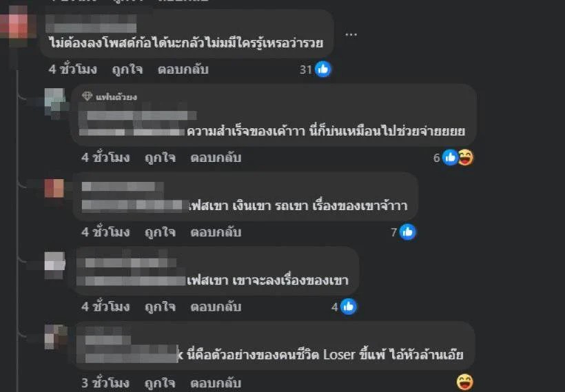Click ตอบกลับ under ความสำเร็จของเค้า reply
Screen dimensions: 565x392
(x=216, y=158)
